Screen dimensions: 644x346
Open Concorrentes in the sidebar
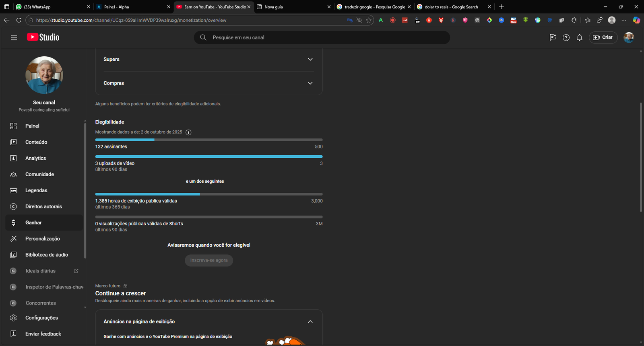coord(44,303)
